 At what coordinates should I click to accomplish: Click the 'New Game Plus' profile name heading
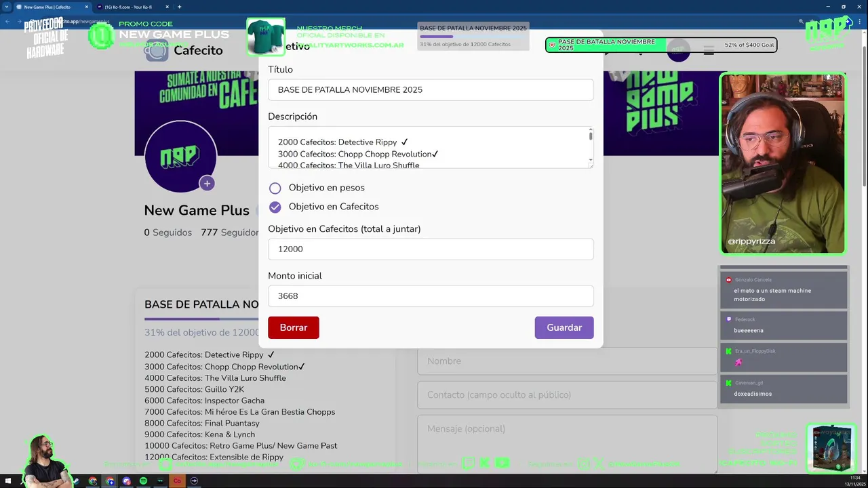[197, 210]
